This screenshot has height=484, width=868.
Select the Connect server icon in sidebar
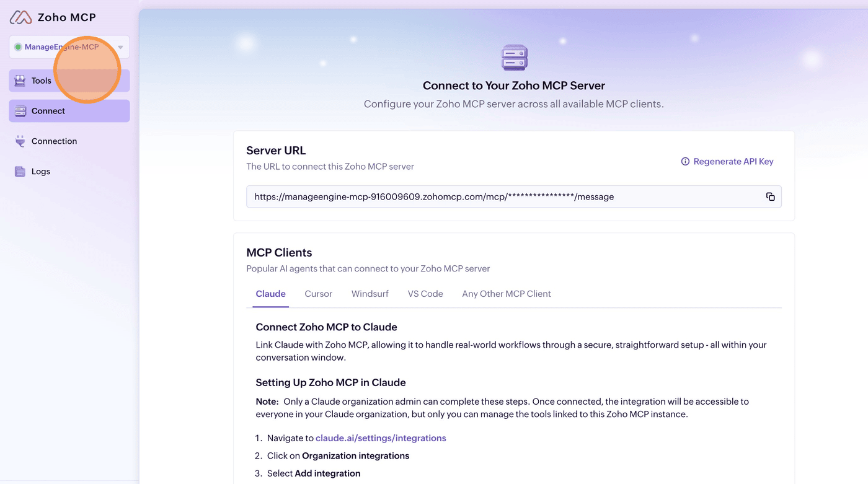[x=20, y=111]
